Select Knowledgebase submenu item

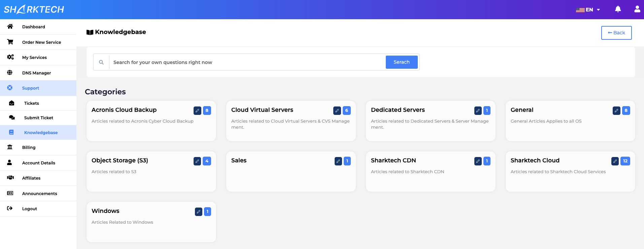point(38,132)
